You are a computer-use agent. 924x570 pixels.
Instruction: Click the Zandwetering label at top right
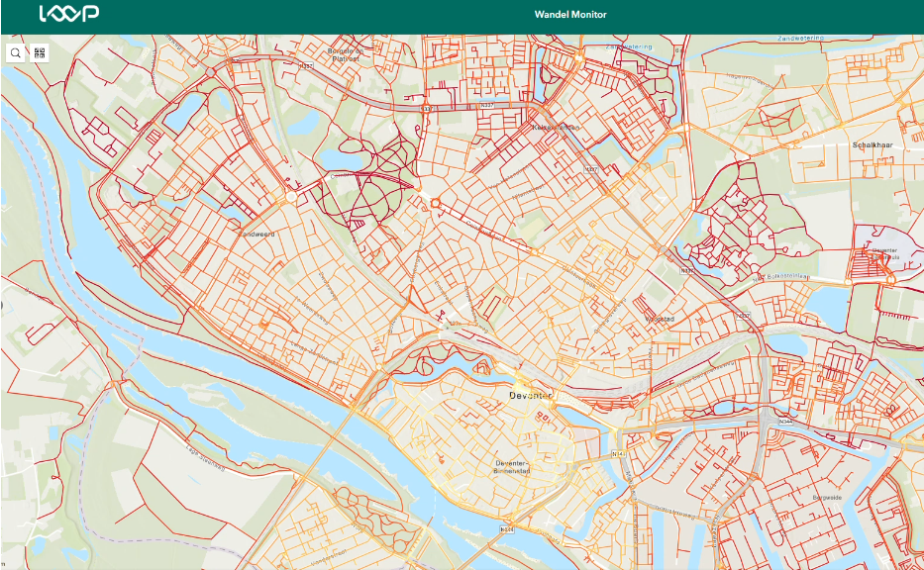pos(800,38)
